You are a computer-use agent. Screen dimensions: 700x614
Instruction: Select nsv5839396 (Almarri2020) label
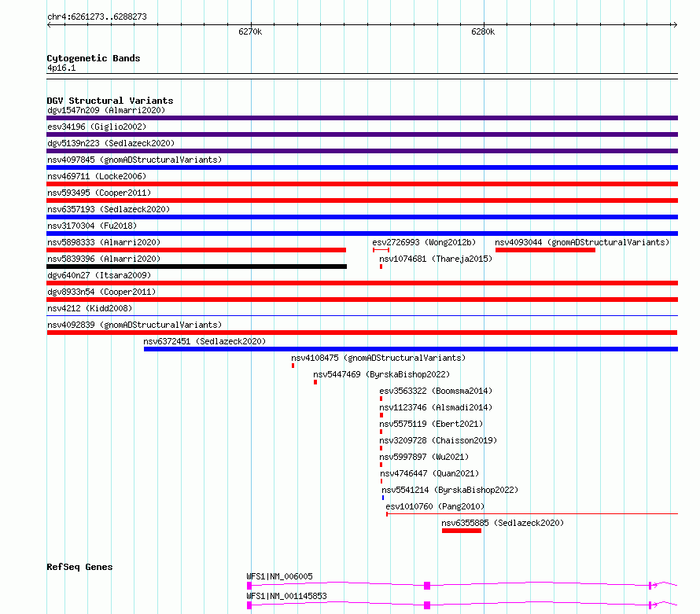[x=104, y=259]
